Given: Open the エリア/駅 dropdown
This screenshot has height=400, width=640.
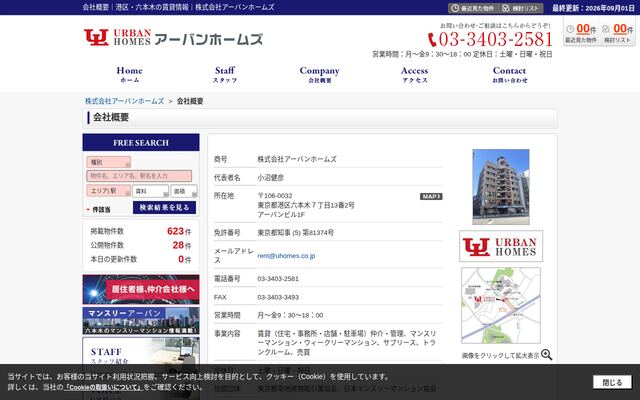Looking at the screenshot, I should (109, 191).
